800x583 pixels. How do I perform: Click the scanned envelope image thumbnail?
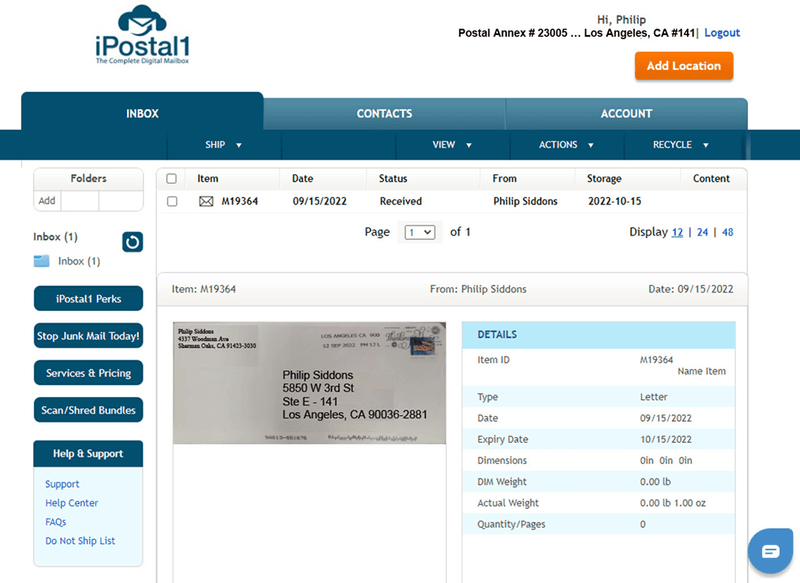coord(309,383)
